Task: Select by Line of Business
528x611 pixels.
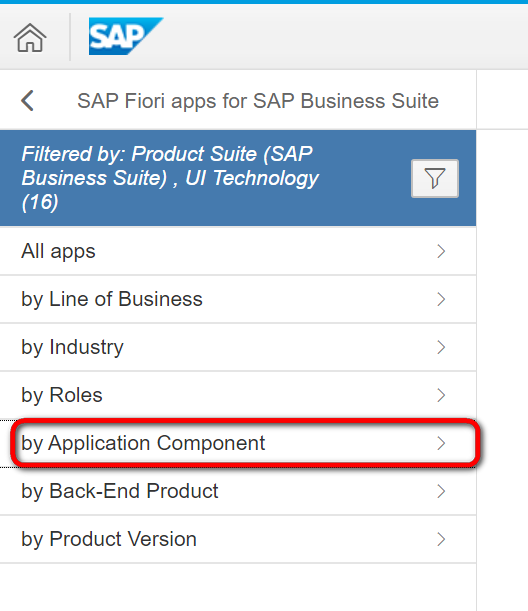Action: pos(238,299)
